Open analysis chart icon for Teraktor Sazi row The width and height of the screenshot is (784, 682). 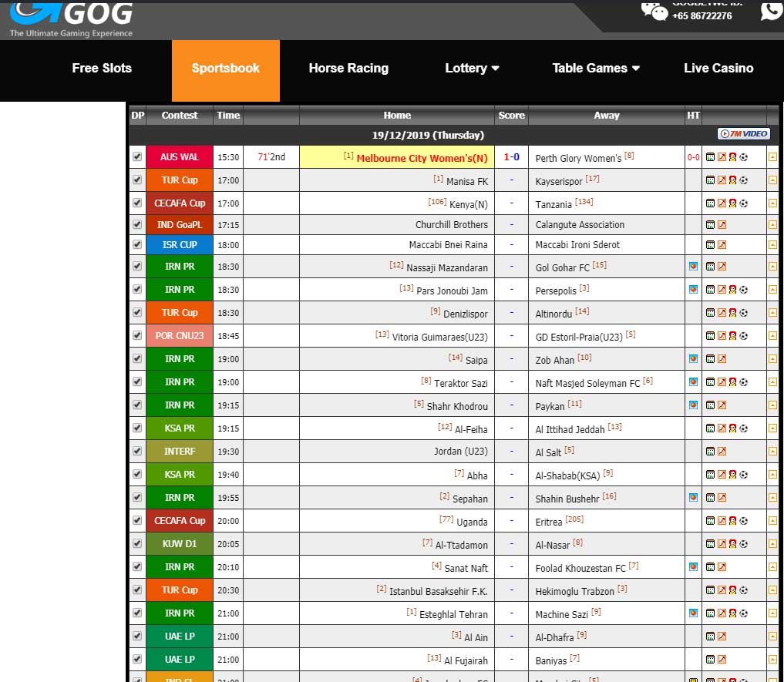coord(710,382)
